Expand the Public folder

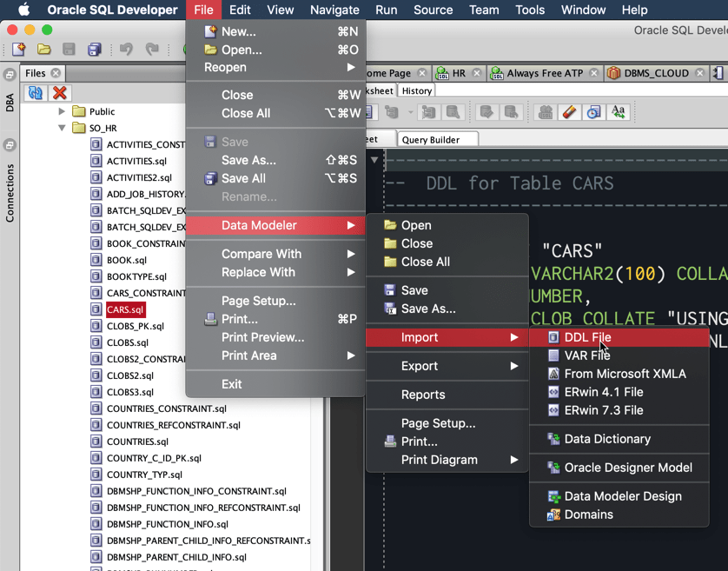coord(62,111)
